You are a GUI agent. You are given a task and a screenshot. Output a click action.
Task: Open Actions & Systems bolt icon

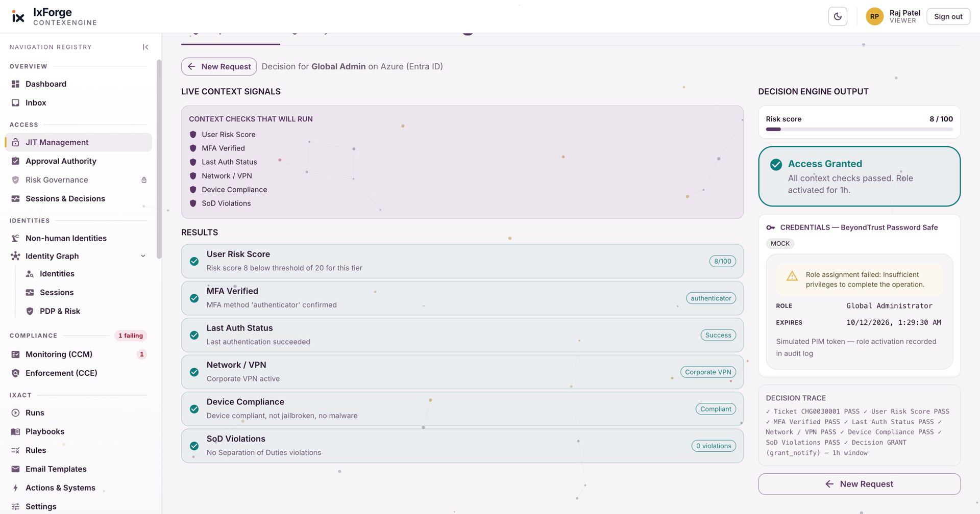click(x=15, y=488)
